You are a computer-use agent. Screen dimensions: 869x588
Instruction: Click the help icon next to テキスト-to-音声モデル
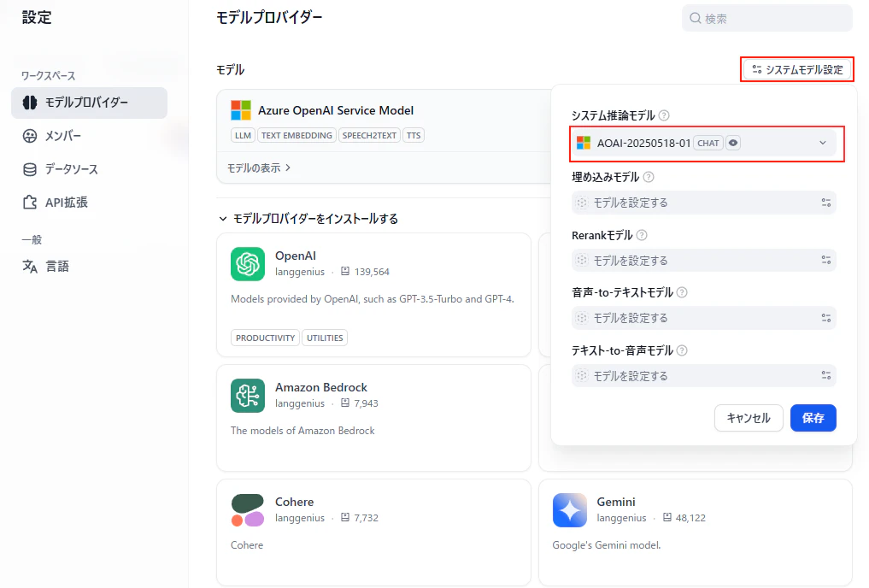[x=682, y=350]
